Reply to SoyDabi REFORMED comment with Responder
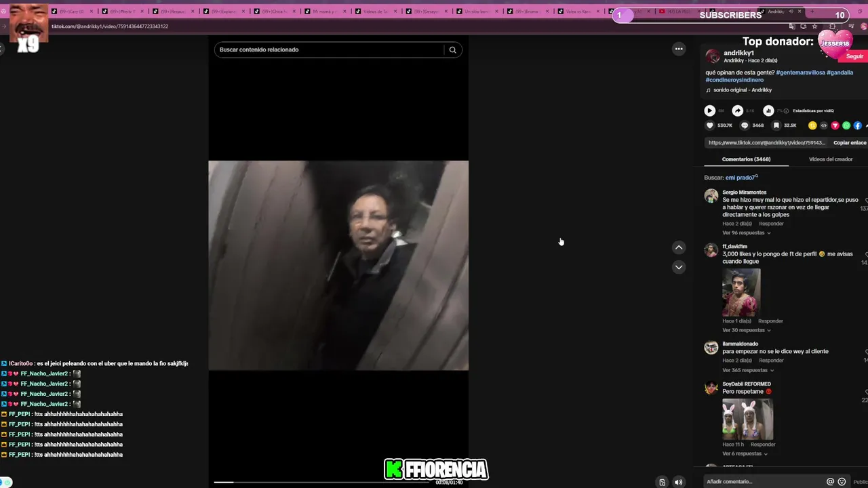868x488 pixels. (x=763, y=445)
